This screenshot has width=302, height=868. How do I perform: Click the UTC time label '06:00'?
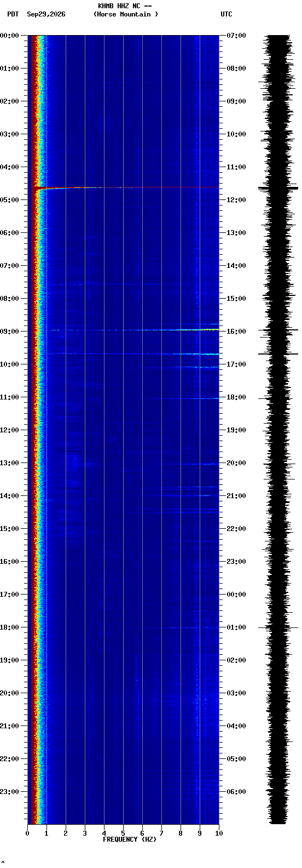(x=236, y=792)
